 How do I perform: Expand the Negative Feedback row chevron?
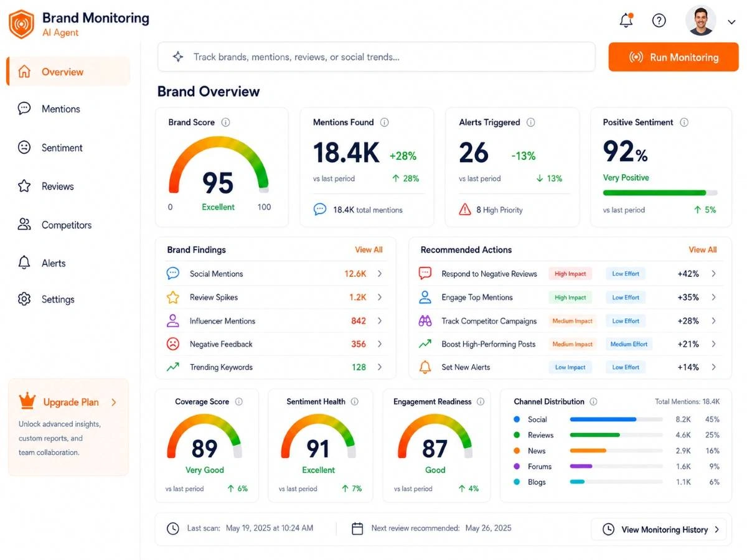[x=380, y=344]
